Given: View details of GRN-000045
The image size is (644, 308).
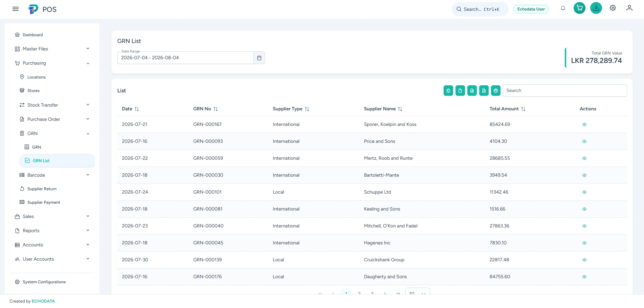Looking at the screenshot, I should 584,243.
